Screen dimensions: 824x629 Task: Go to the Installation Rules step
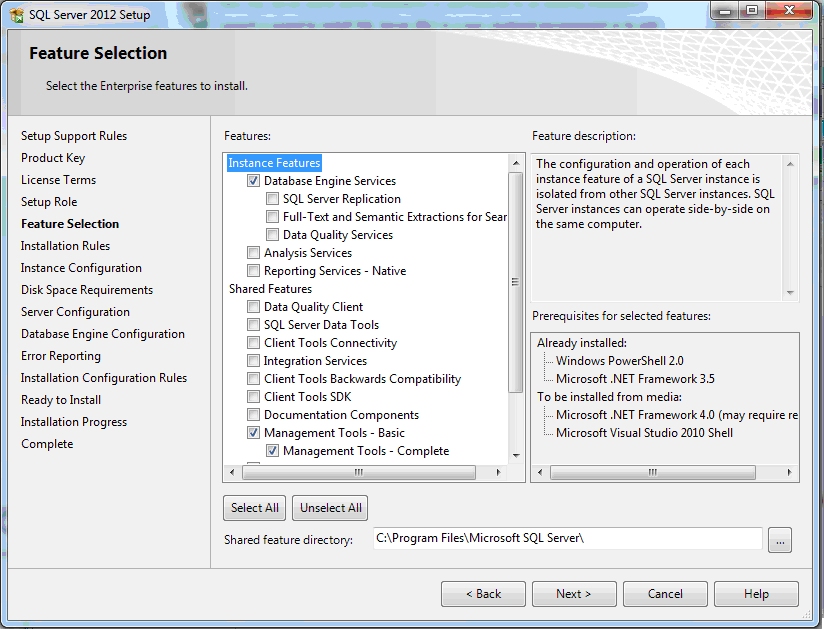click(x=65, y=246)
